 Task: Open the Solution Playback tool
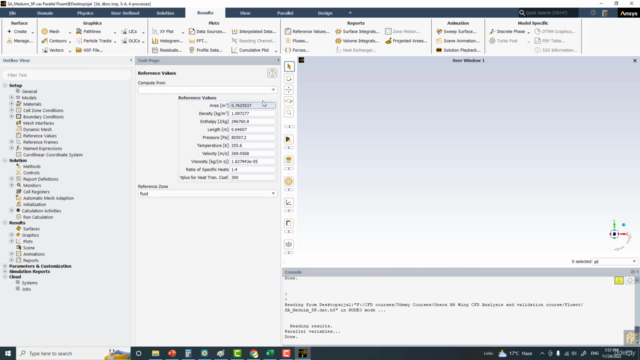pos(458,50)
